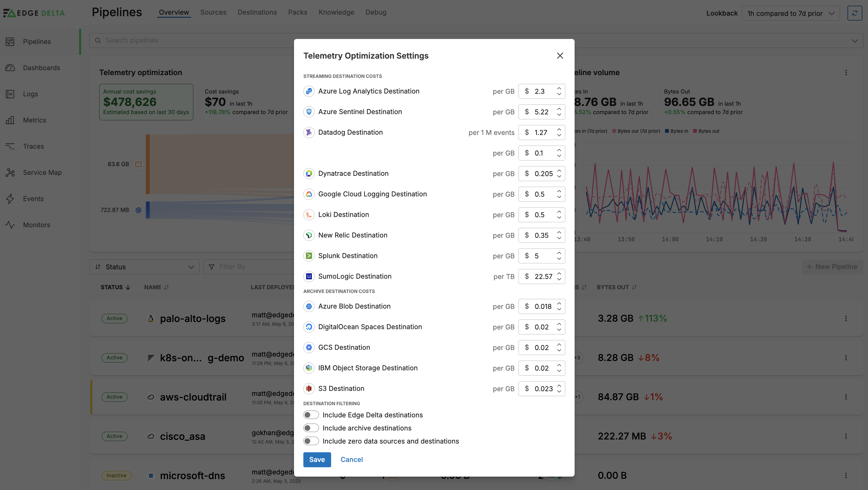Open the microsoft-dns pipeline
The width and height of the screenshot is (868, 490).
(x=192, y=475)
